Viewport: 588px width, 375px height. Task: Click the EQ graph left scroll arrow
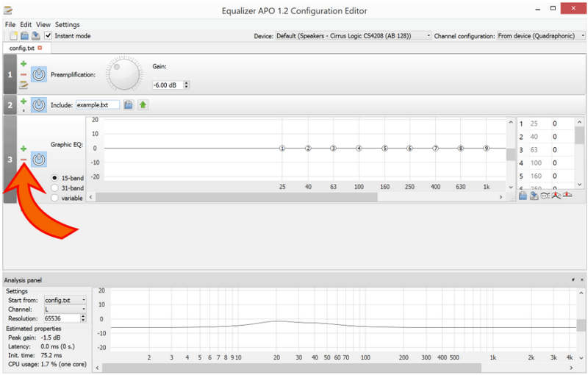(90, 197)
